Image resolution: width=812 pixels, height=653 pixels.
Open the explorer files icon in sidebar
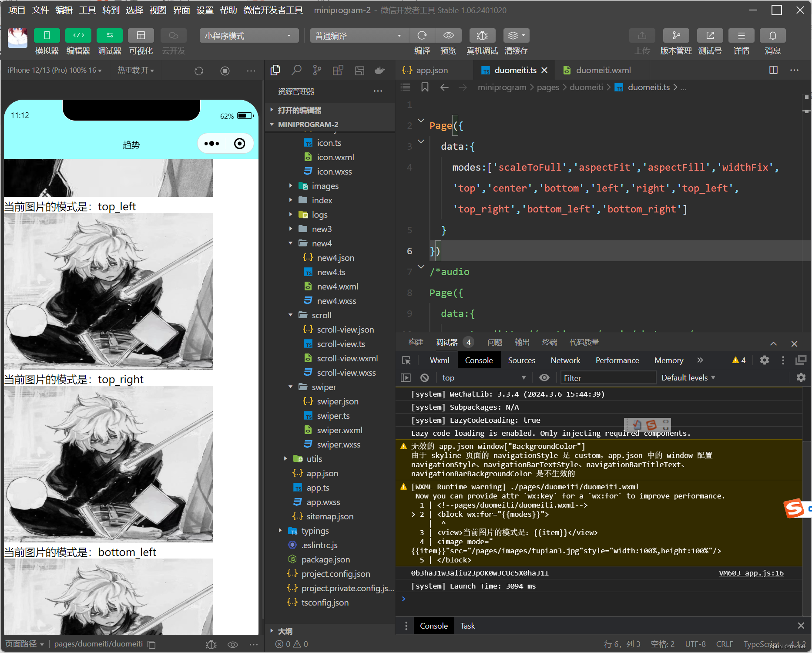tap(275, 70)
